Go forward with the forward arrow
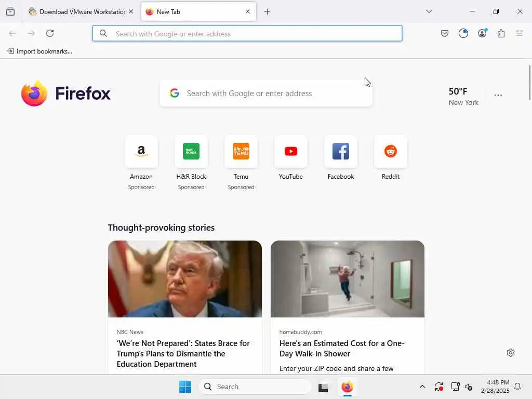Screen dimensions: 532x399 31,33
